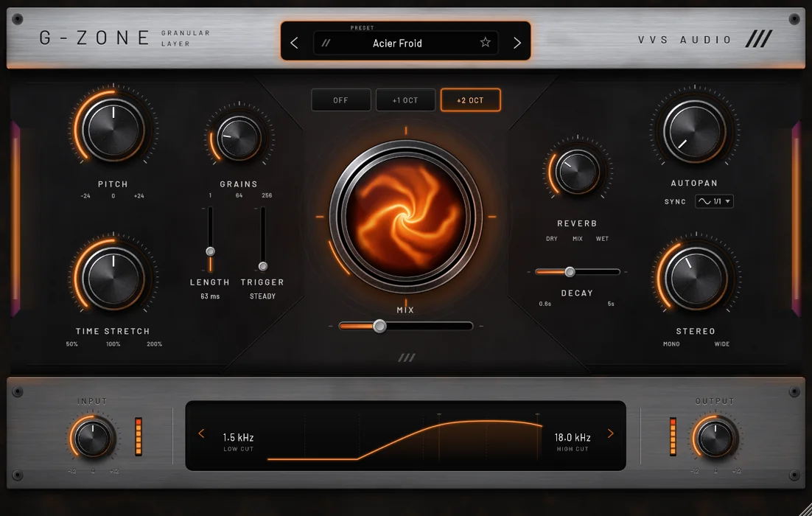Open the Acier Froid preset menu

[405, 43]
